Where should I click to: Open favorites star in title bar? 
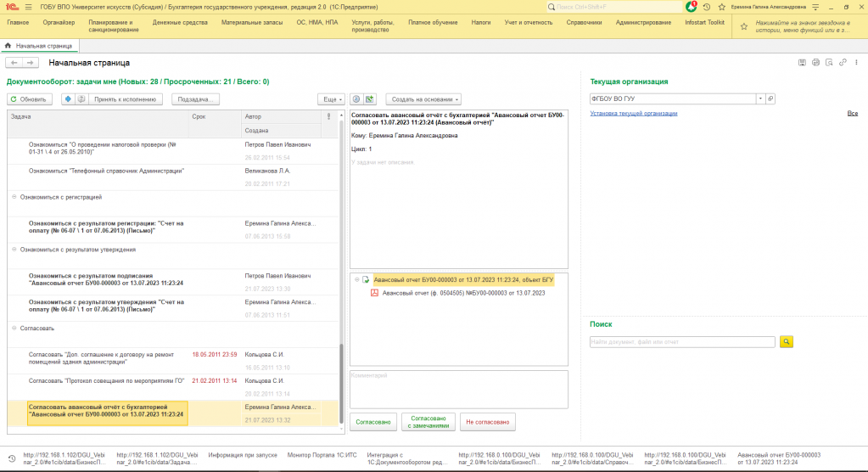pos(722,7)
